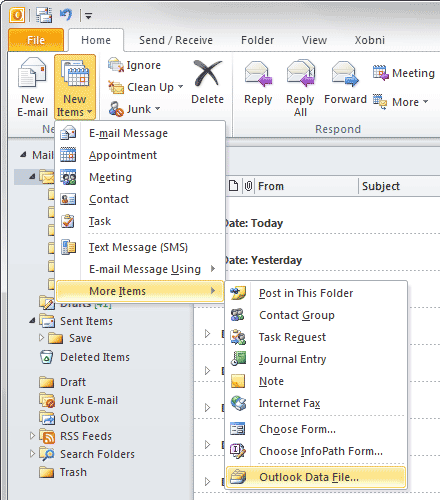Expand the Save subfolder
Screen dimensions: 440x500
click(x=41, y=338)
